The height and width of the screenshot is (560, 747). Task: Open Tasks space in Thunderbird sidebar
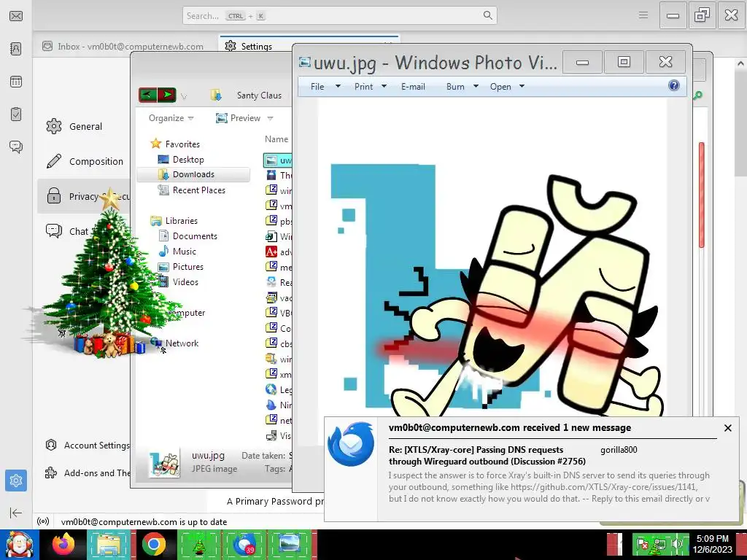tap(16, 114)
